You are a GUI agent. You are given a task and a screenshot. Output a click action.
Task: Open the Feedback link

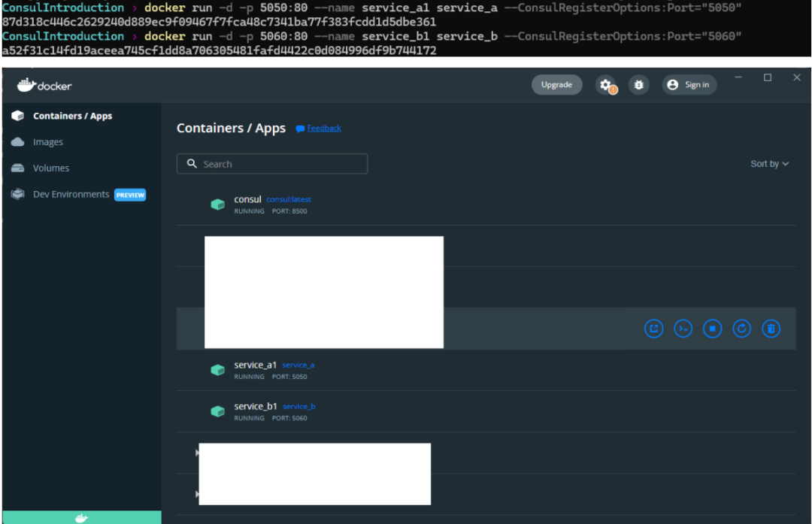324,129
